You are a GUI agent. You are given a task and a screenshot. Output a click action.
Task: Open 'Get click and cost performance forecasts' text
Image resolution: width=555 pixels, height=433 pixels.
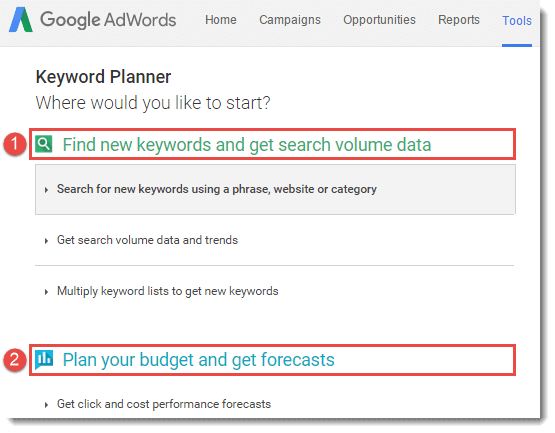click(x=164, y=404)
